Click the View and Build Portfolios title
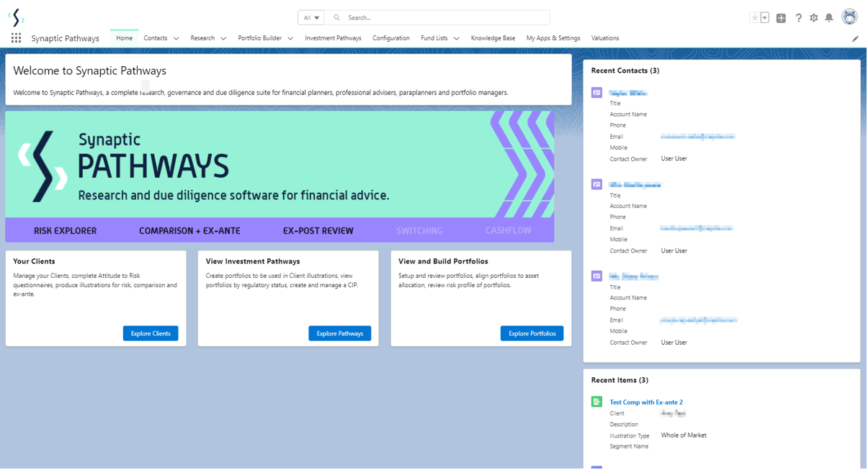This screenshot has height=470, width=868. point(443,261)
